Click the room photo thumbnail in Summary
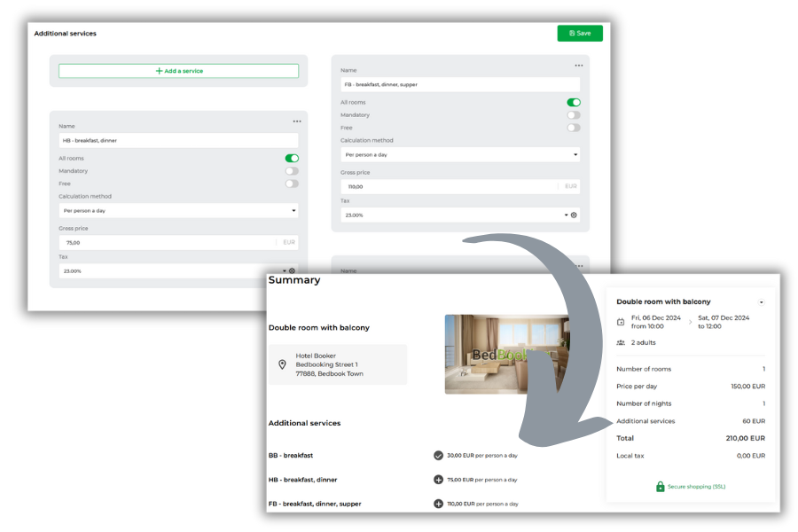Image resolution: width=798 pixels, height=532 pixels. pyautogui.click(x=507, y=355)
